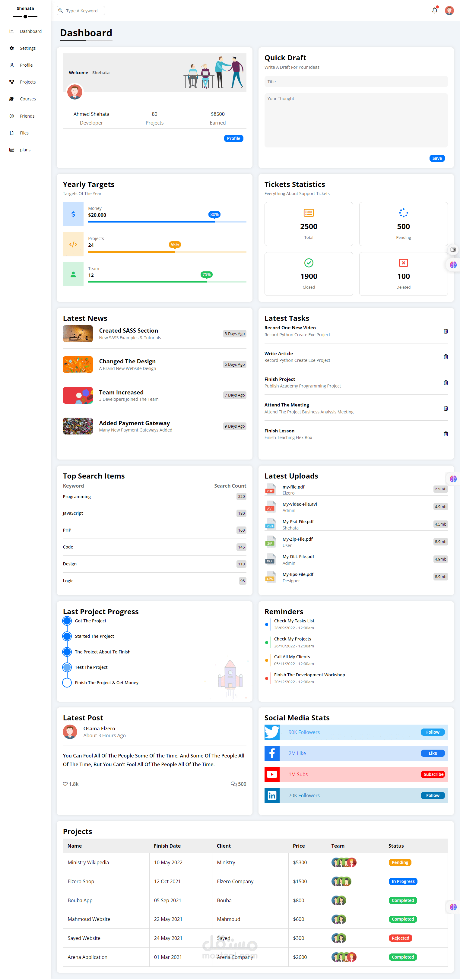Viewport: 460px width, 980px height.
Task: Click the My-DLL-File.pdf DLL icon
Action: pyautogui.click(x=270, y=559)
